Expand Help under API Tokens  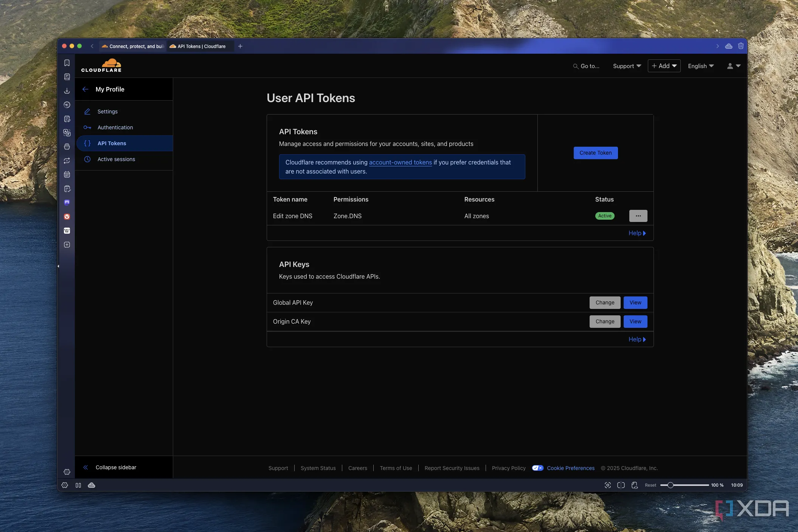(x=637, y=233)
